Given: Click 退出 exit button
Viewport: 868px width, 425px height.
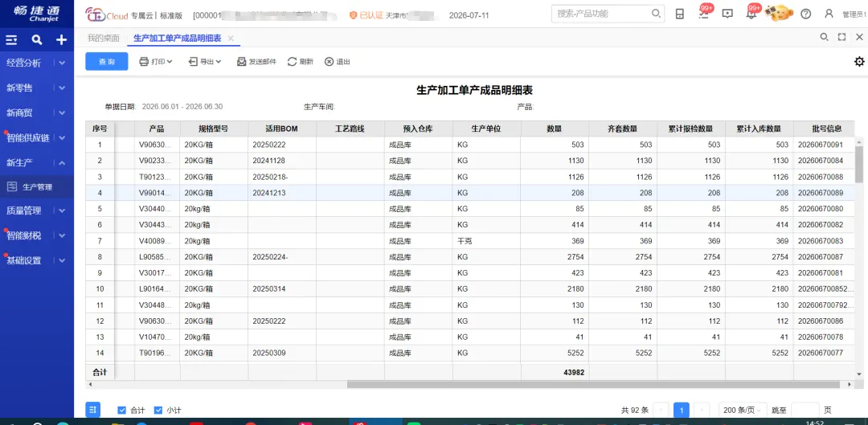Looking at the screenshot, I should 337,61.
